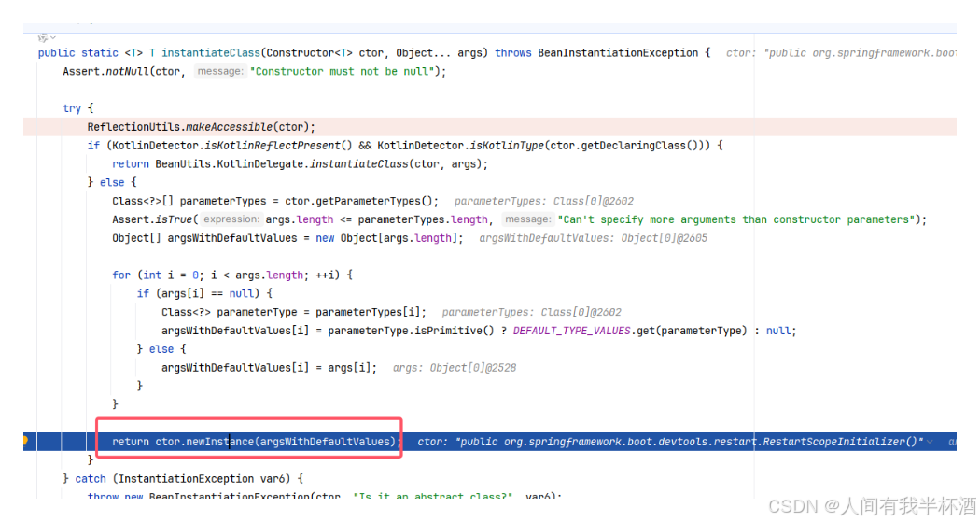Click the 'parameterTypes: Class[0]@2602' hint after getParameterTypes()
This screenshot has height=522, width=980.
click(x=544, y=202)
